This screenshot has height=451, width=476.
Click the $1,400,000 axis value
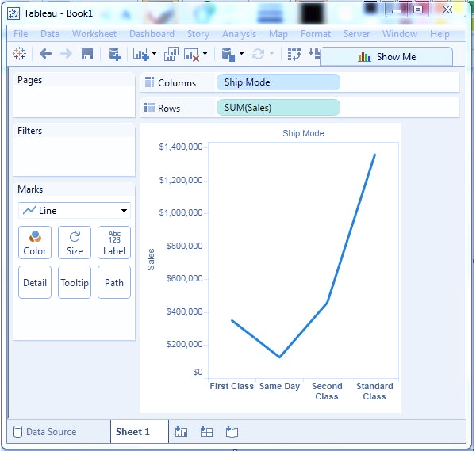point(181,147)
